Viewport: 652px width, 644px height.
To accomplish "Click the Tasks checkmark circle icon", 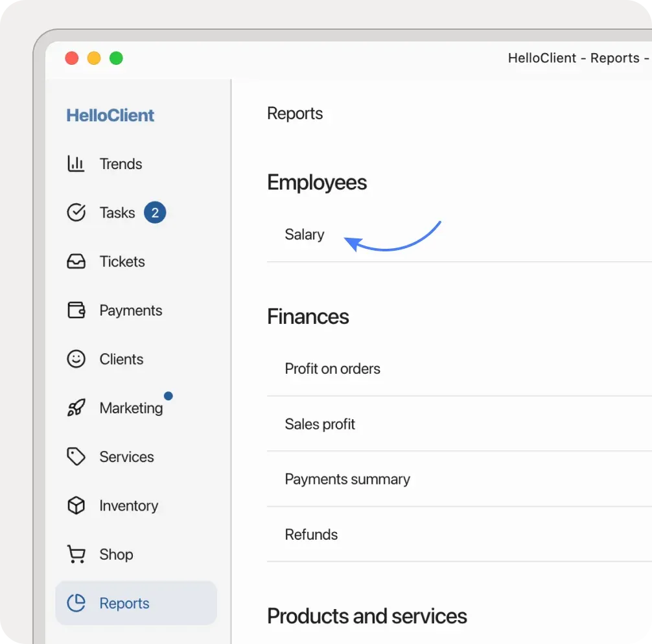I will (76, 213).
